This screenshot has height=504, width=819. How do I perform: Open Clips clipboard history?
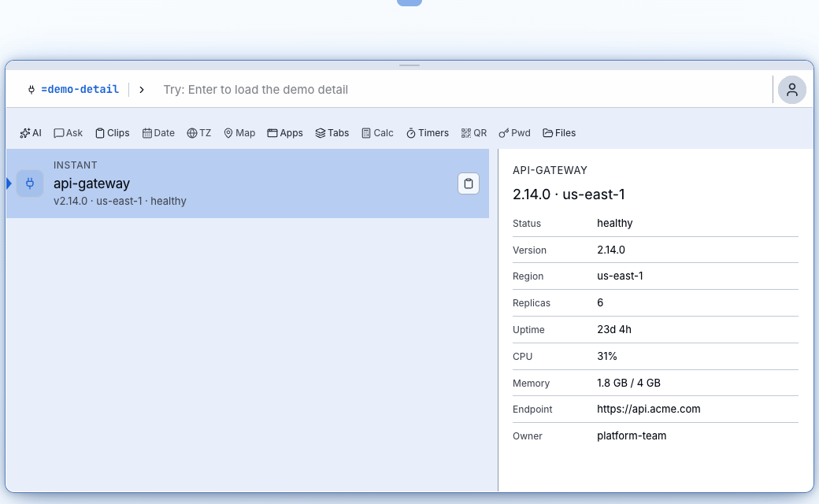(113, 133)
